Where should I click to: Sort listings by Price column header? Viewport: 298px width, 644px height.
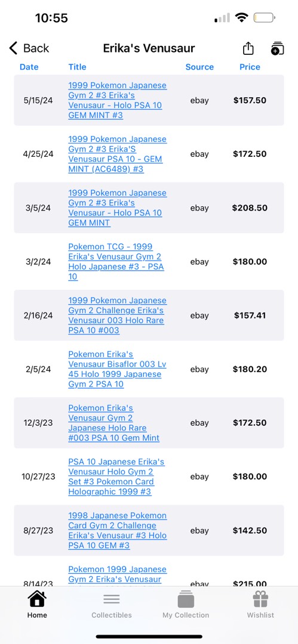click(250, 67)
